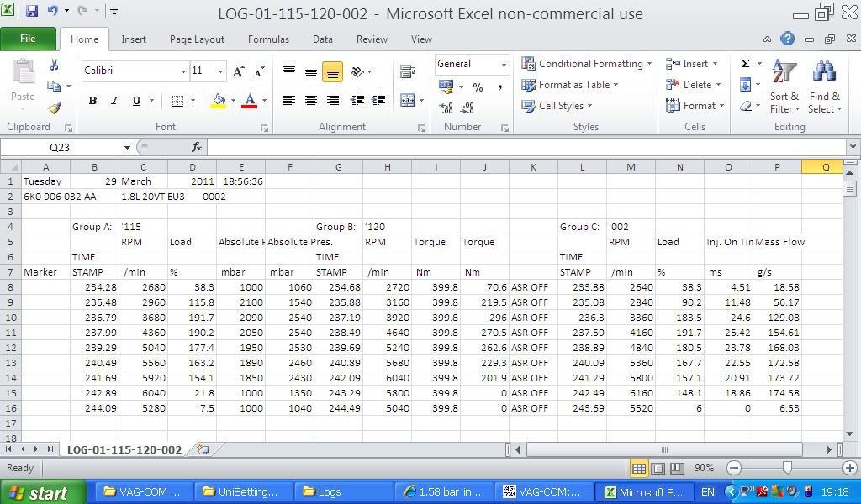
Task: Apply yellow fill color bucket
Action: [x=218, y=101]
